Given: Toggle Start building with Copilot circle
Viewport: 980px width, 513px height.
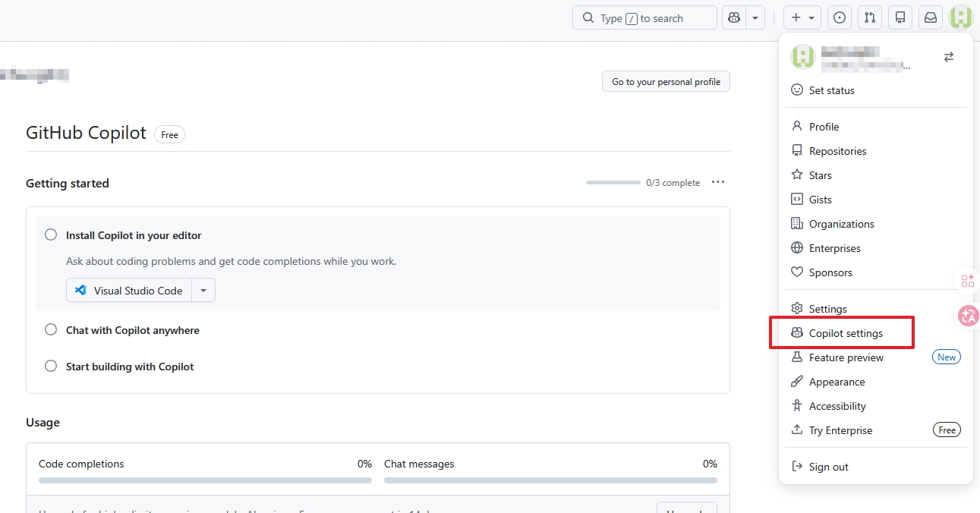Looking at the screenshot, I should 51,366.
